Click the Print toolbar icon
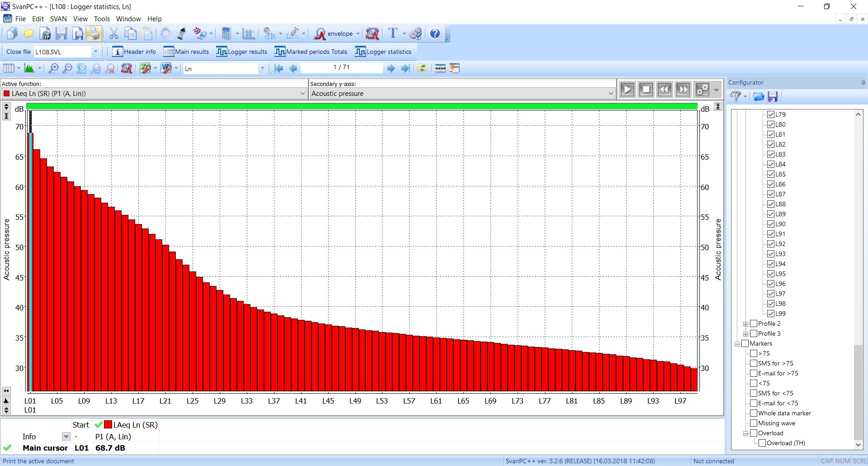This screenshot has height=466, width=868. tap(94, 34)
